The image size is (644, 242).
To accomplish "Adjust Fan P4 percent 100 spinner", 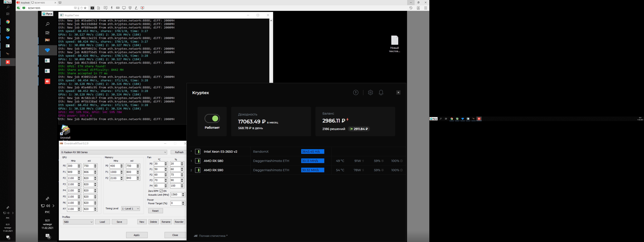I will [182, 186].
